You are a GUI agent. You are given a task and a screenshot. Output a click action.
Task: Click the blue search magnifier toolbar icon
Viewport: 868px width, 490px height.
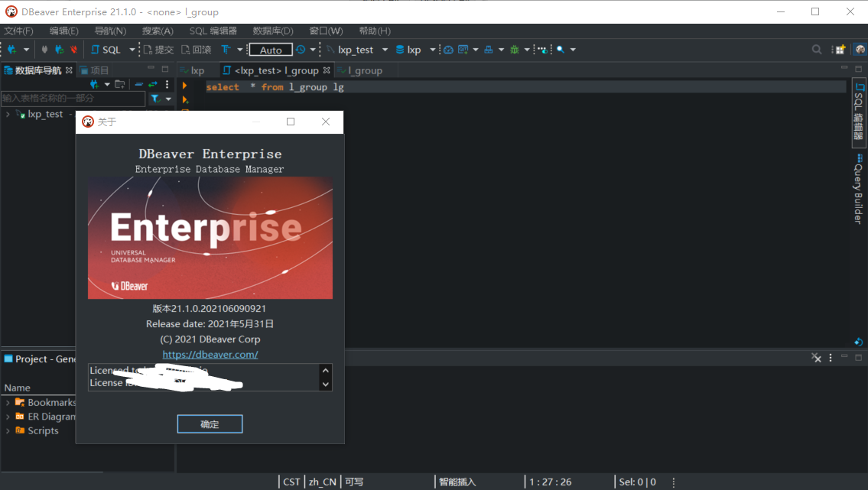click(561, 50)
